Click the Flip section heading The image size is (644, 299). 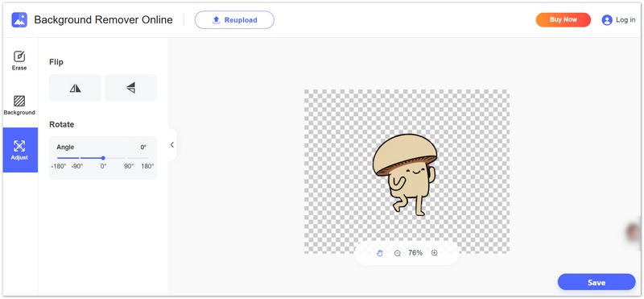click(x=56, y=62)
